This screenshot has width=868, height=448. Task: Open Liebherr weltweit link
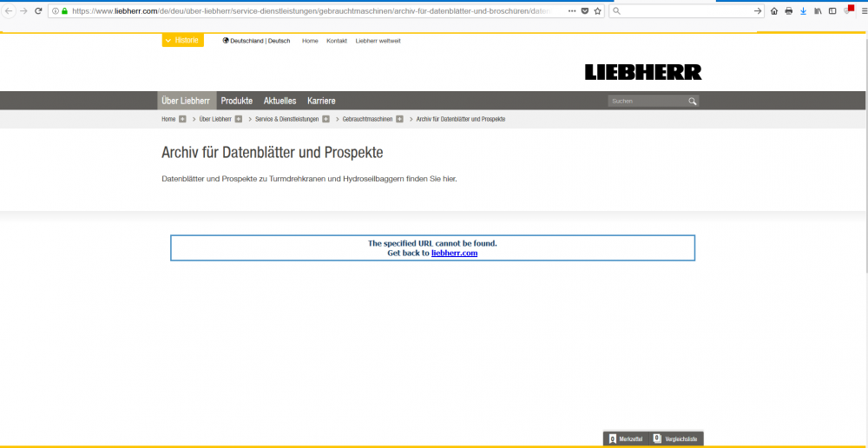[378, 41]
